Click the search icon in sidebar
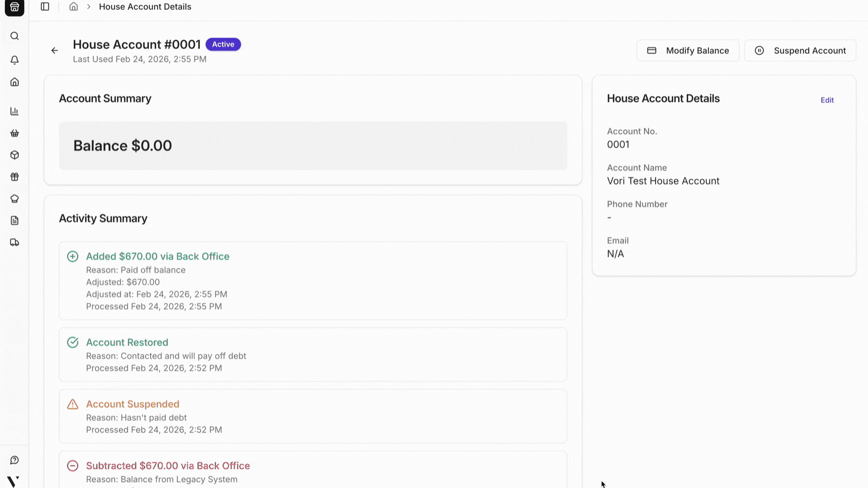 tap(14, 36)
